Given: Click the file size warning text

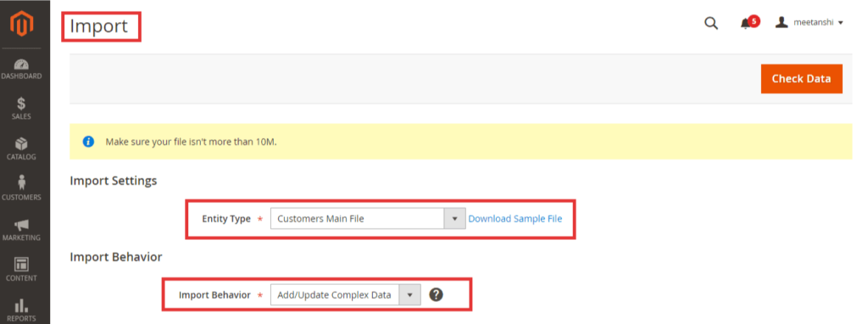Looking at the screenshot, I should click(x=191, y=142).
